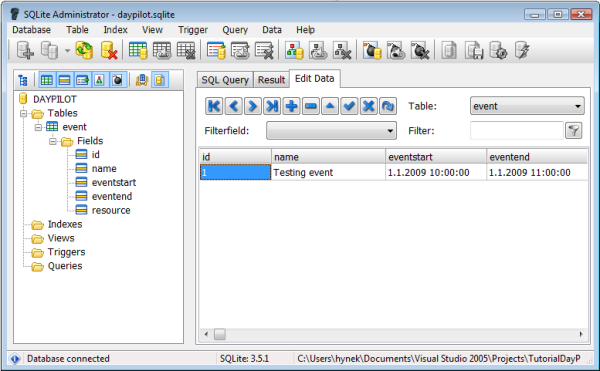Image resolution: width=600 pixels, height=371 pixels.
Task: Select the Indexes folder in tree
Action: coord(65,224)
